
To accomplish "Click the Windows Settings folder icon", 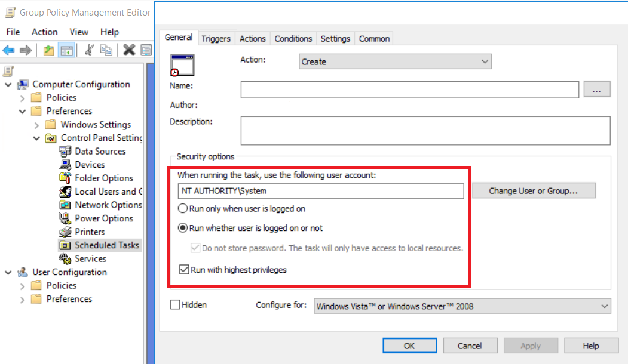I will (x=50, y=124).
